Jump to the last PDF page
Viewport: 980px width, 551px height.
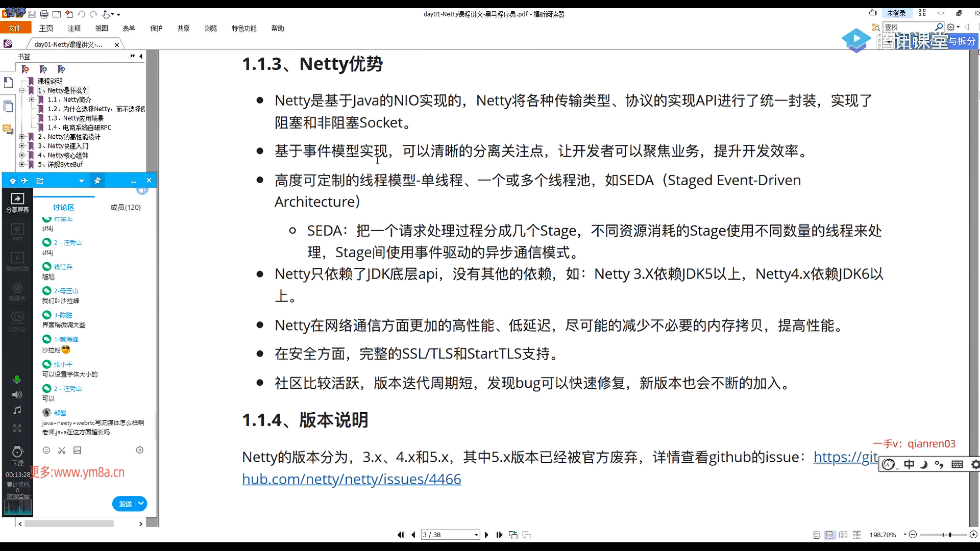point(500,535)
